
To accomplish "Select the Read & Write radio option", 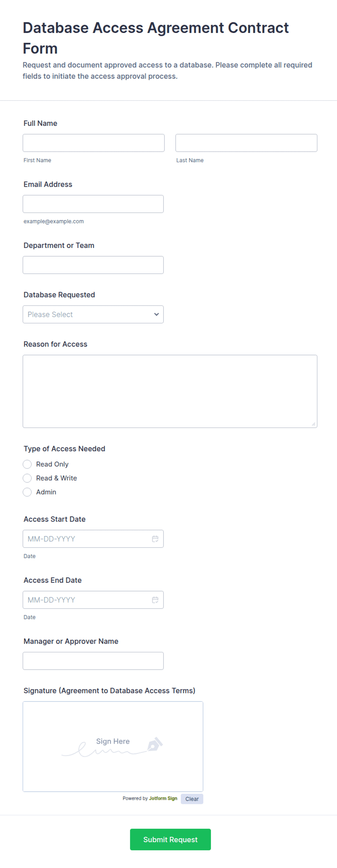I will pos(27,478).
